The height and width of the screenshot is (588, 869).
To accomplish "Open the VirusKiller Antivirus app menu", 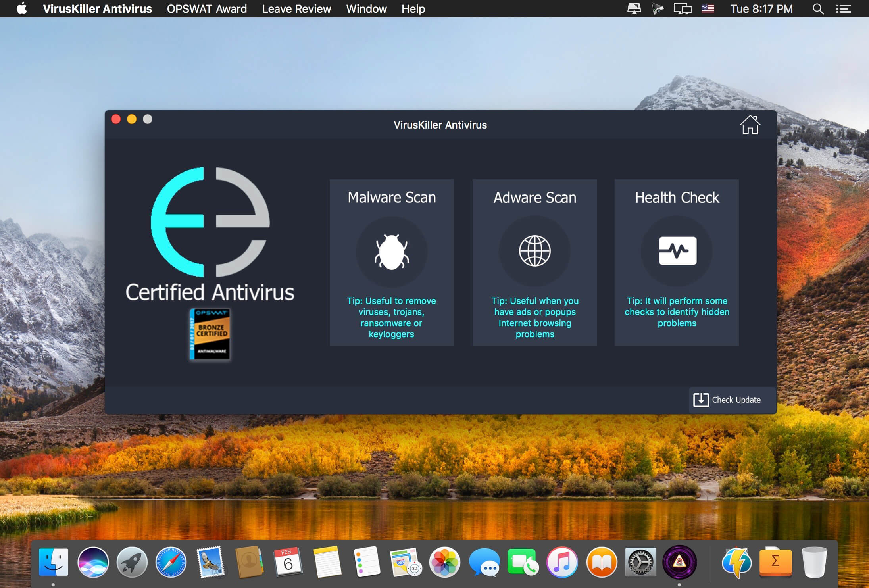I will pos(98,9).
